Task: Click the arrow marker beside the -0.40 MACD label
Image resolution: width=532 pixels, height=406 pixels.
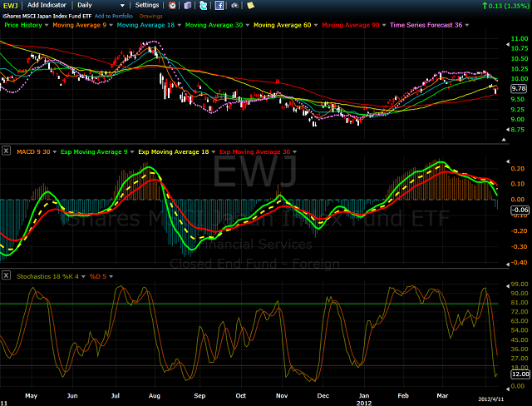Action: (508, 264)
